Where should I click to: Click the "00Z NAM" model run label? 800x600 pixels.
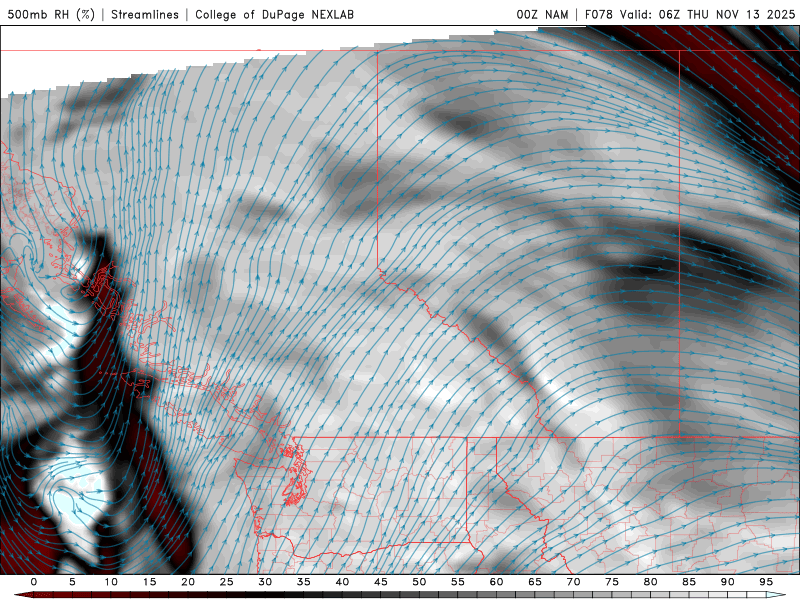pyautogui.click(x=542, y=14)
